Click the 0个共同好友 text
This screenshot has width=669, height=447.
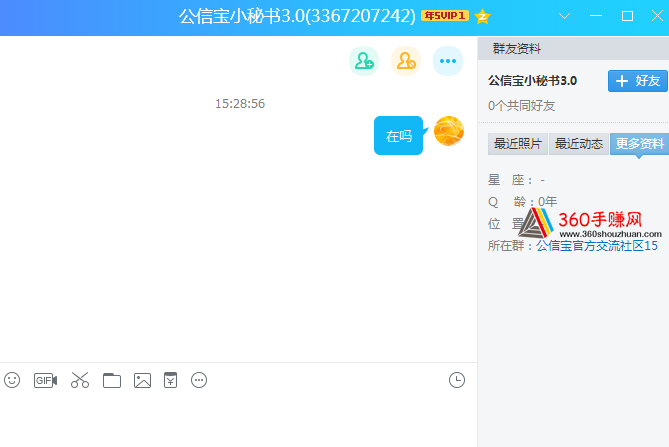point(521,105)
